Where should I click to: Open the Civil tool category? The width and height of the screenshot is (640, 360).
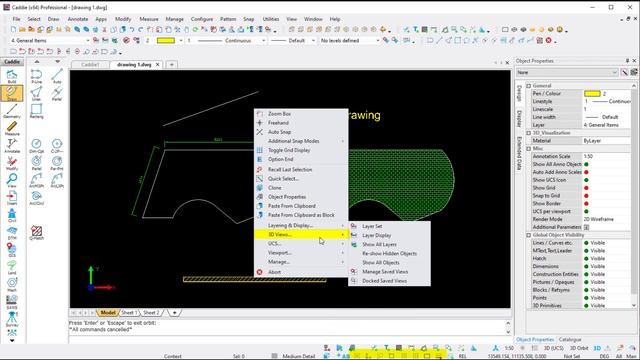12,216
